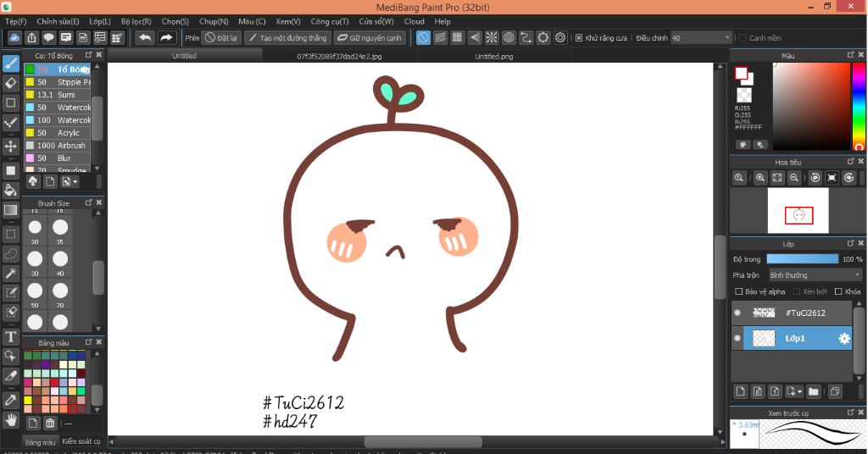Image resolution: width=868 pixels, height=454 pixels.
Task: Open the Bộ lọc(R) filter menu
Action: (136, 21)
